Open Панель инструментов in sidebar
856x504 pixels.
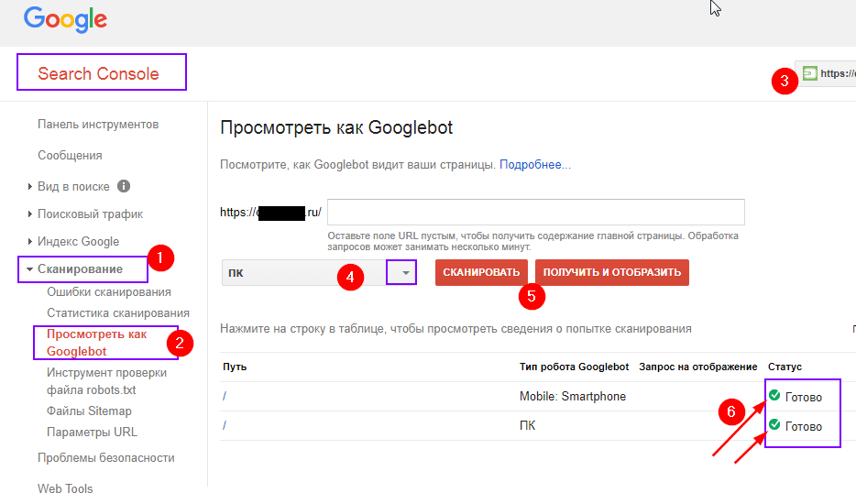pyautogui.click(x=98, y=125)
